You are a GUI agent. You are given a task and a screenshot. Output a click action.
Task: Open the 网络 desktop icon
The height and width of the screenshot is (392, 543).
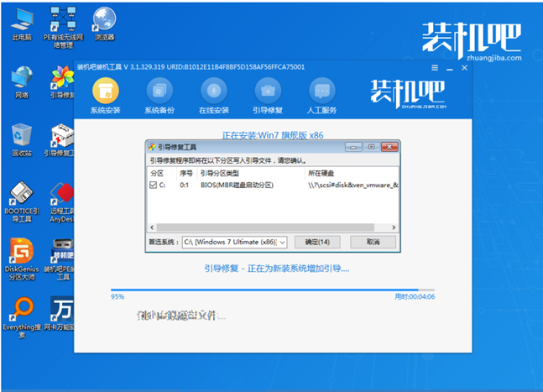pos(22,82)
